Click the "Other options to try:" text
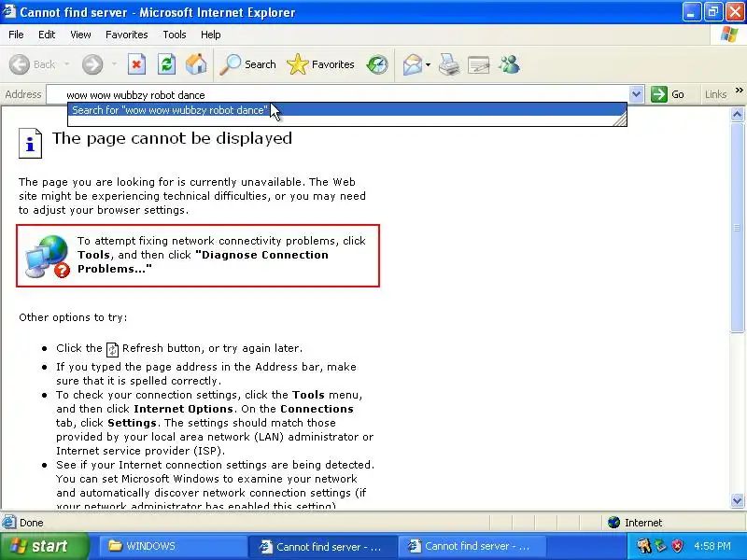 (x=73, y=317)
